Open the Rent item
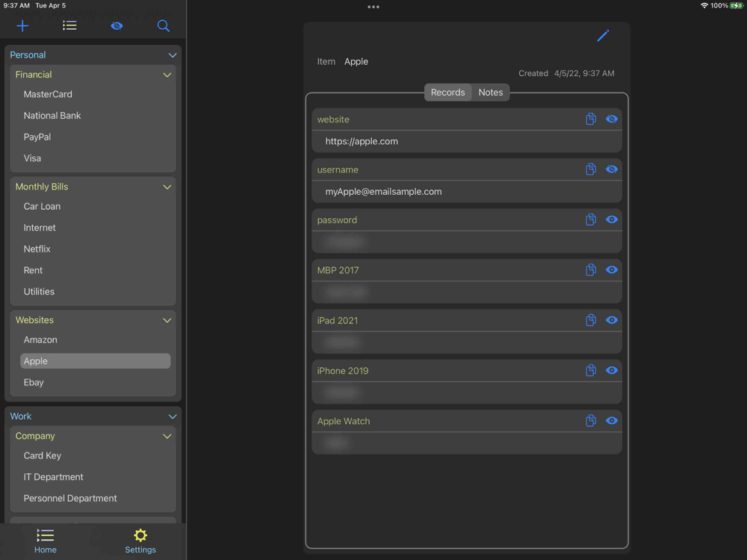 [33, 270]
